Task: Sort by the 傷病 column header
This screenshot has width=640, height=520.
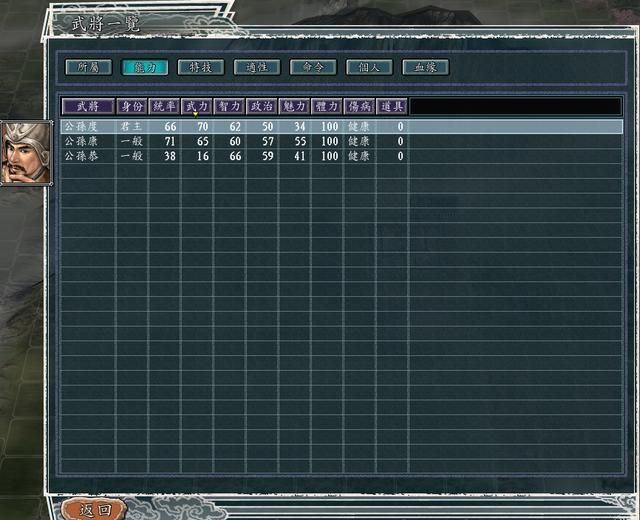Action: click(358, 106)
